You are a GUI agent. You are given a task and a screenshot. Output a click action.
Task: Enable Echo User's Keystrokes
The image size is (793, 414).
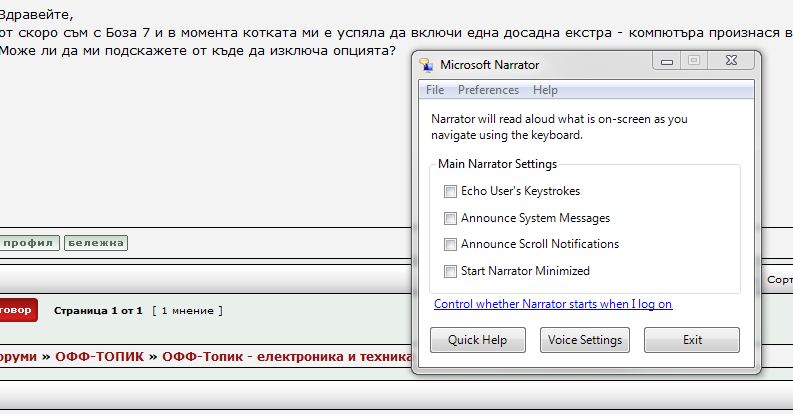[x=448, y=191]
